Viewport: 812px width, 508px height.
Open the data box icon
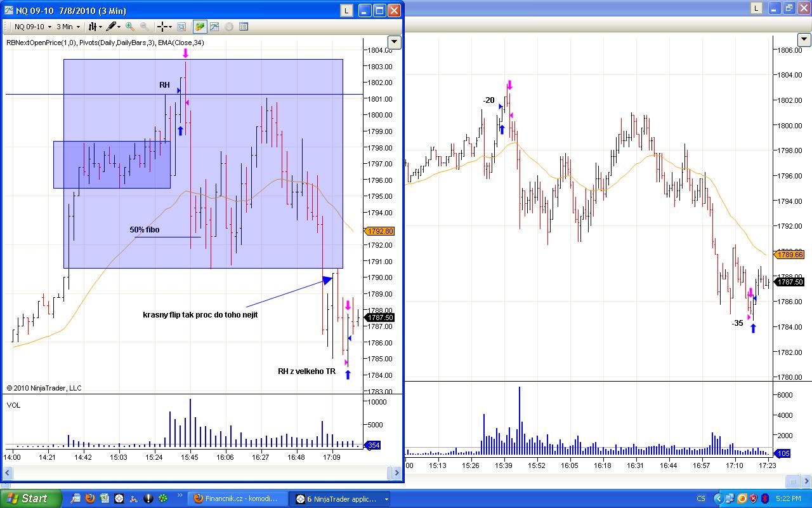click(x=181, y=27)
